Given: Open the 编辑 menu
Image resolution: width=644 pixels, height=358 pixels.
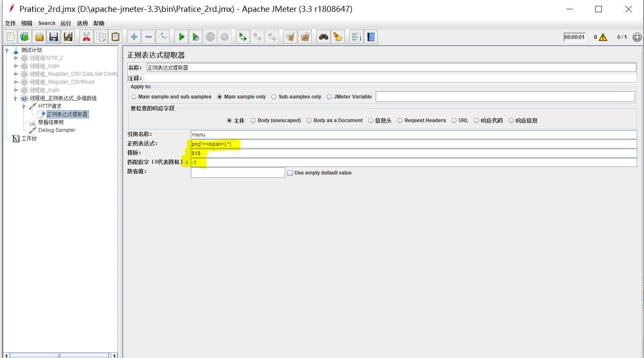Looking at the screenshot, I should point(27,23).
